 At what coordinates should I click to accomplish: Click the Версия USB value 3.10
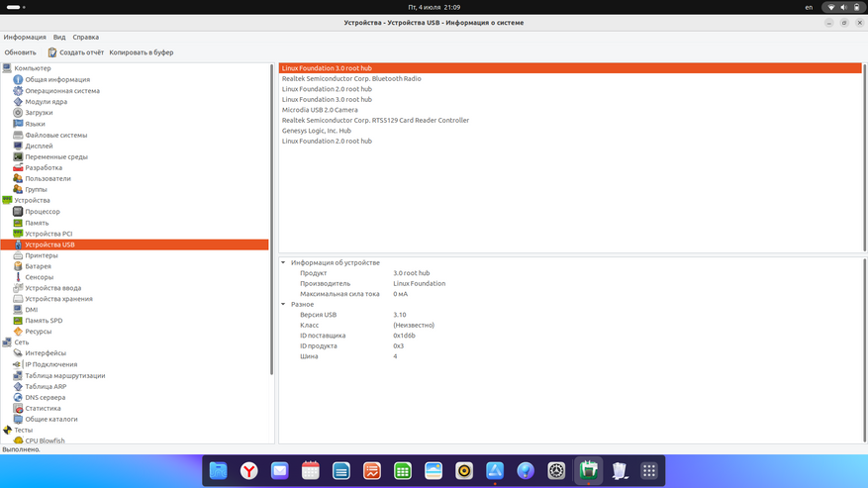[400, 315]
